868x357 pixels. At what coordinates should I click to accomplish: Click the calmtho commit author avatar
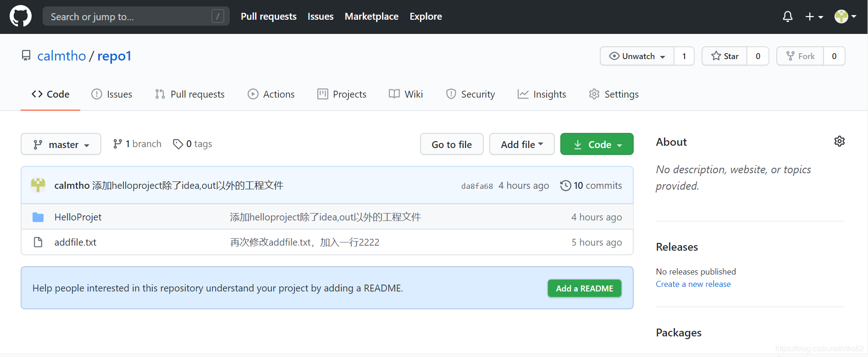38,185
